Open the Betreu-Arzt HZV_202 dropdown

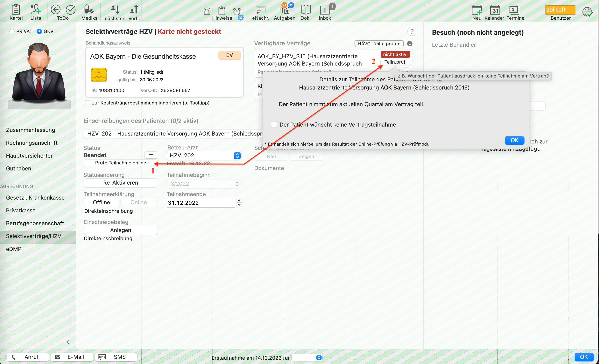pos(204,155)
